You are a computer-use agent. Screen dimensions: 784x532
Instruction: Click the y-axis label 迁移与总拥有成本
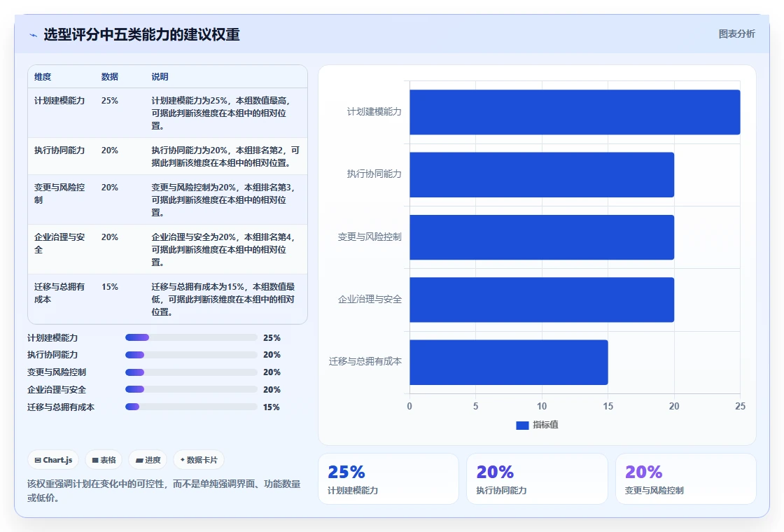pos(365,361)
